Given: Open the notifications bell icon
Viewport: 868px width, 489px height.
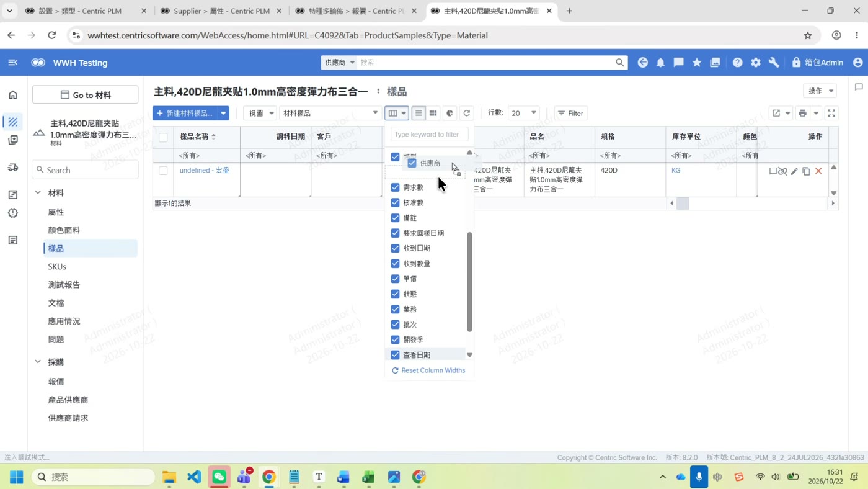Looking at the screenshot, I should tap(660, 63).
